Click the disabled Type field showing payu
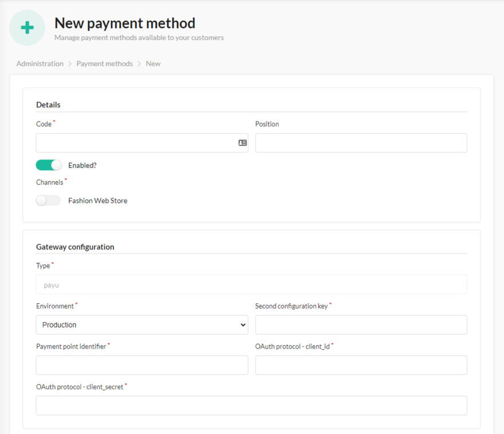 [x=251, y=284]
